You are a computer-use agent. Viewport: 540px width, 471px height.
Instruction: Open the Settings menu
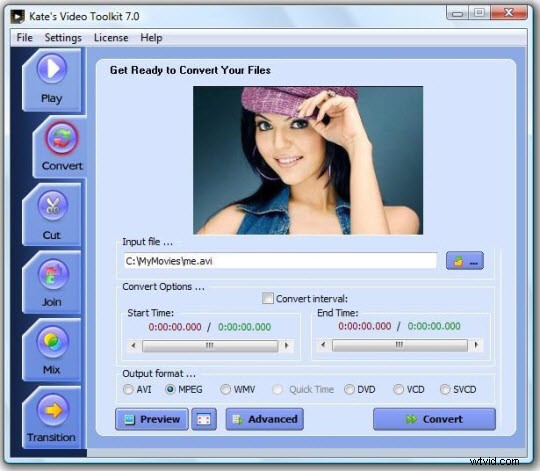tap(63, 38)
